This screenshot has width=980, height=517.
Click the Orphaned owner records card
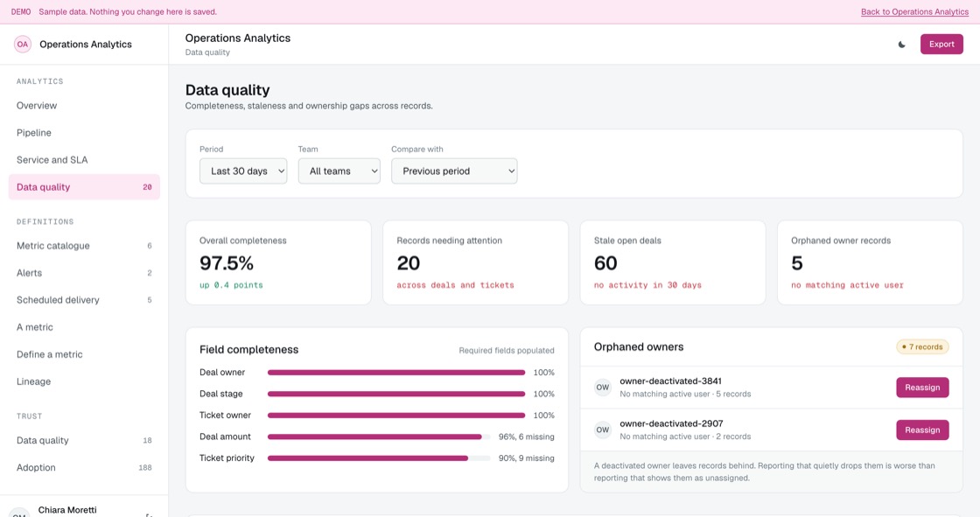870,262
